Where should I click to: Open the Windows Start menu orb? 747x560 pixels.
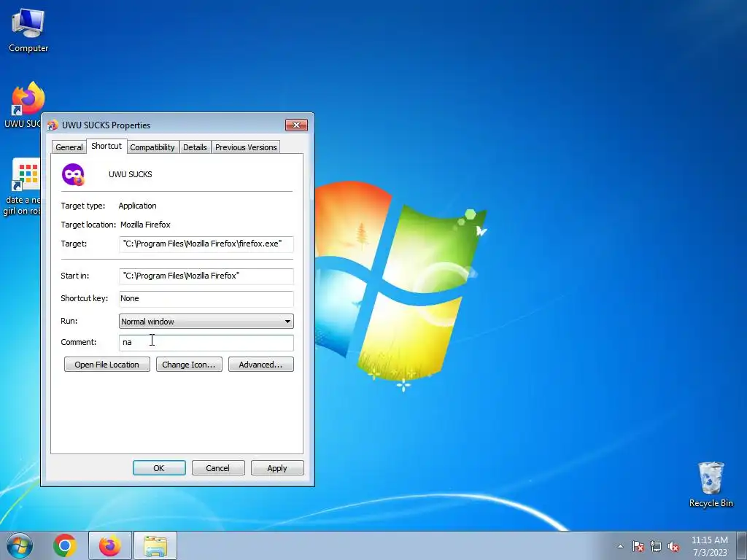coord(20,545)
